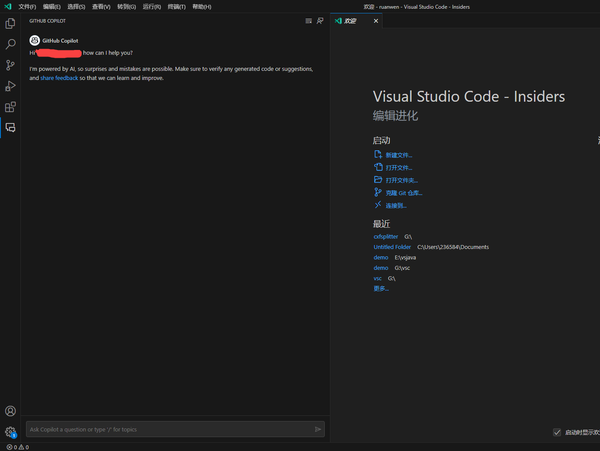The image size is (600, 451).
Task: Select the Copilot Chat activity bar icon
Action: [10, 127]
